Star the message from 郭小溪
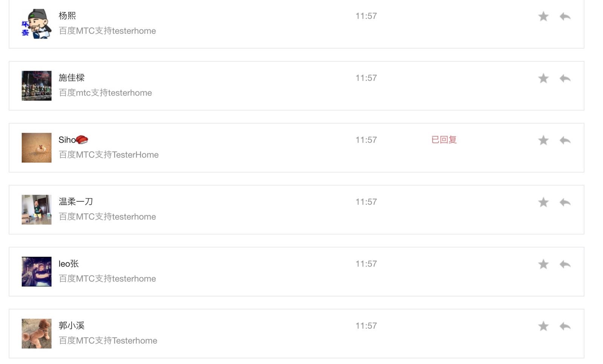The height and width of the screenshot is (364, 603). (543, 326)
